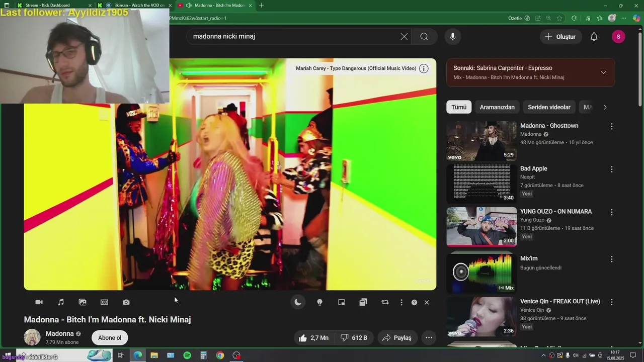The image size is (644, 362).
Task: Open Spotify from the taskbar
Action: [x=187, y=355]
